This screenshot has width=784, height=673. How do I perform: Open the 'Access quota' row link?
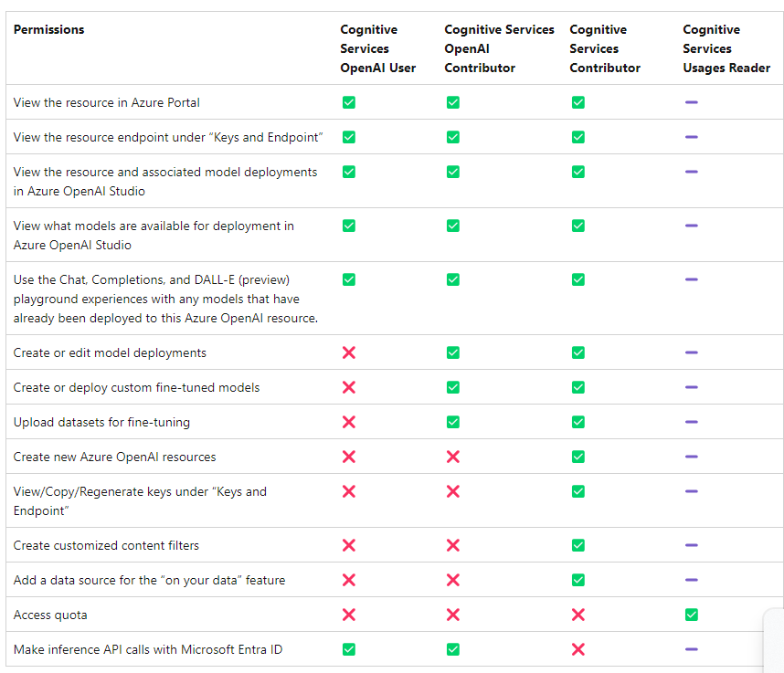click(x=50, y=615)
